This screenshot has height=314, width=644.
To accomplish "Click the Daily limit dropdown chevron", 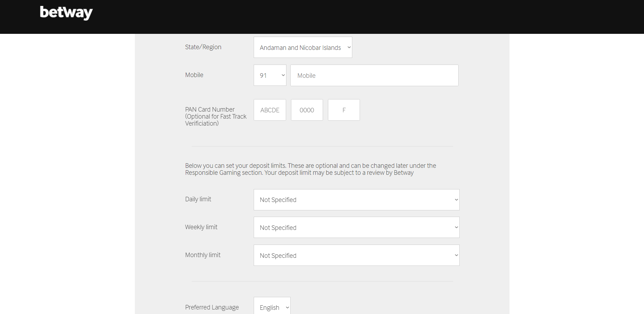I will click(x=456, y=200).
